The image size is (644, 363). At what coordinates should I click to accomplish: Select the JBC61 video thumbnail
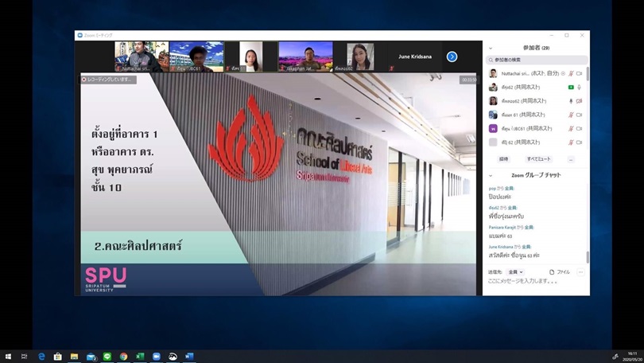(196, 57)
